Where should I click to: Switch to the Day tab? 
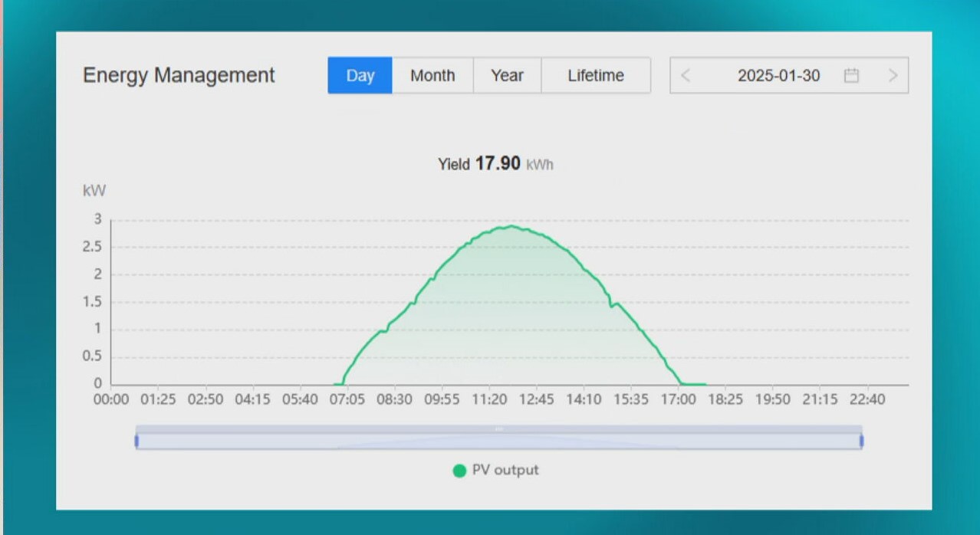(x=360, y=76)
